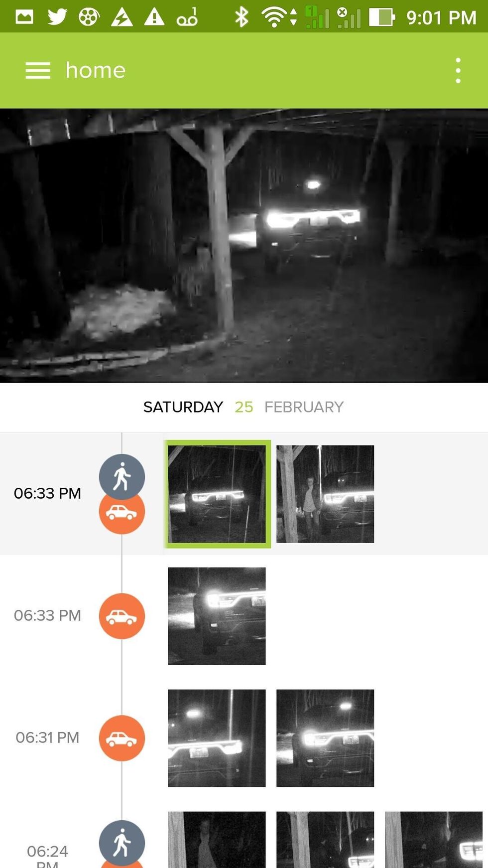The image size is (488, 868).
Task: Select the first 06:33 PM timestamp label
Action: pyautogui.click(x=47, y=493)
